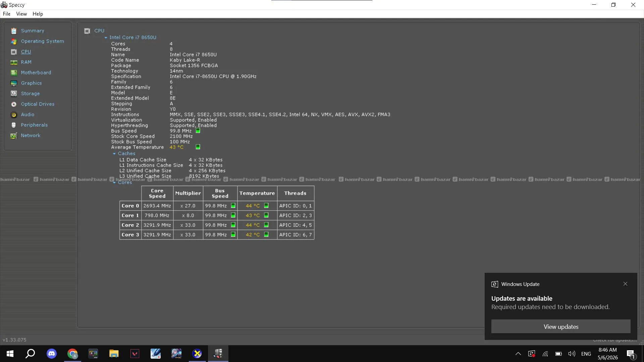
Task: Open the Peripherals mouse icon
Action: (x=14, y=125)
